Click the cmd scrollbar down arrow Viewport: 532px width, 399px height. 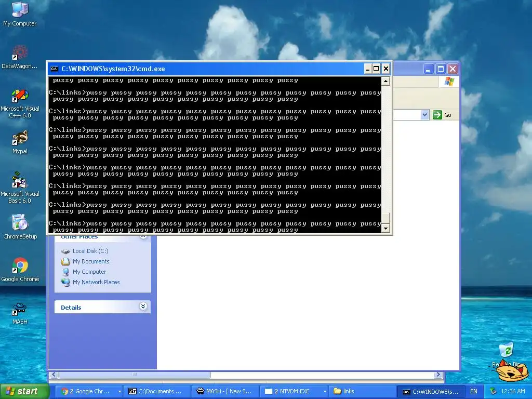coord(385,229)
